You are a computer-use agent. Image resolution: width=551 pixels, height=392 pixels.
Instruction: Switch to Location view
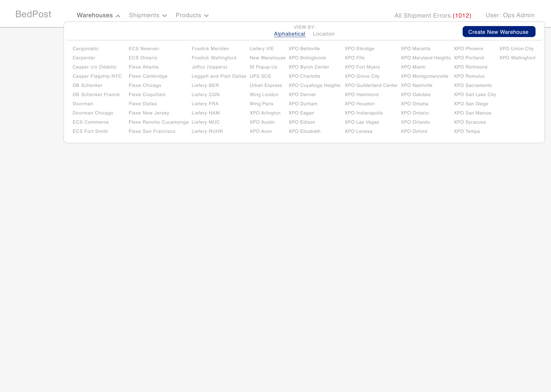coord(324,34)
